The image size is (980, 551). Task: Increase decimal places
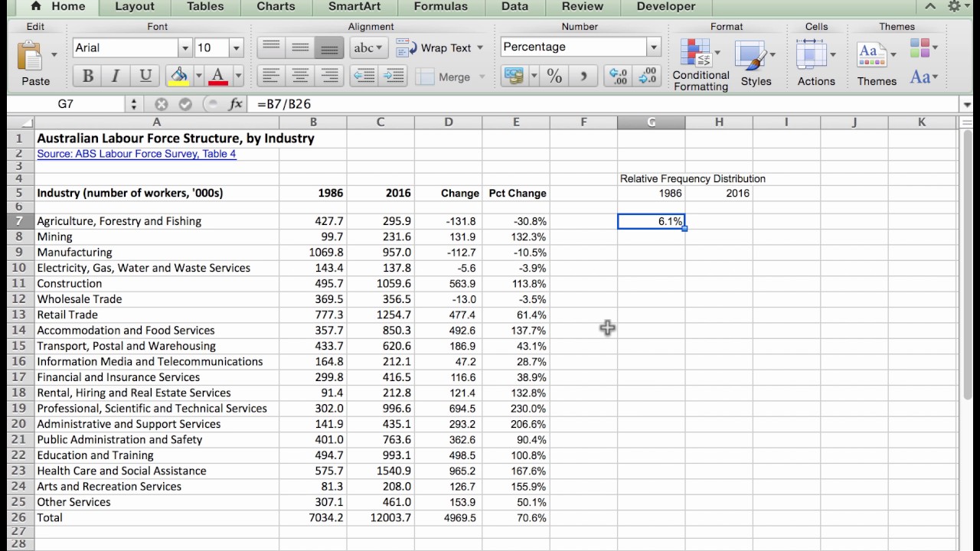tap(617, 76)
